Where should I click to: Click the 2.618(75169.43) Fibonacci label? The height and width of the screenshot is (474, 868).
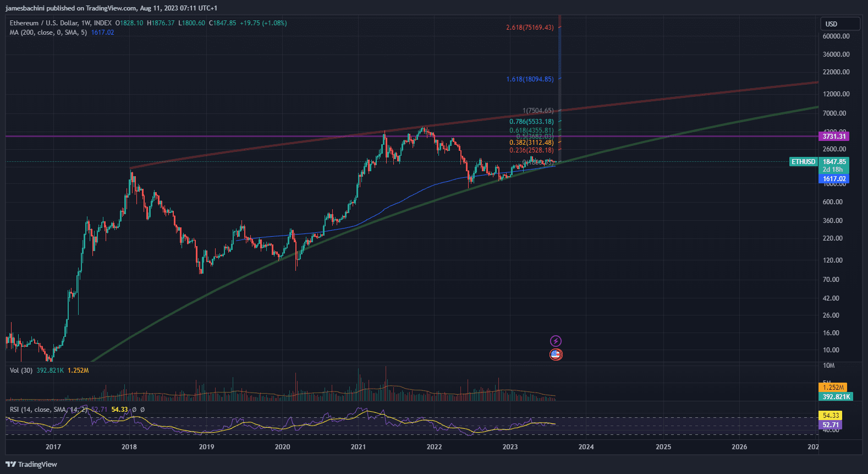(530, 28)
